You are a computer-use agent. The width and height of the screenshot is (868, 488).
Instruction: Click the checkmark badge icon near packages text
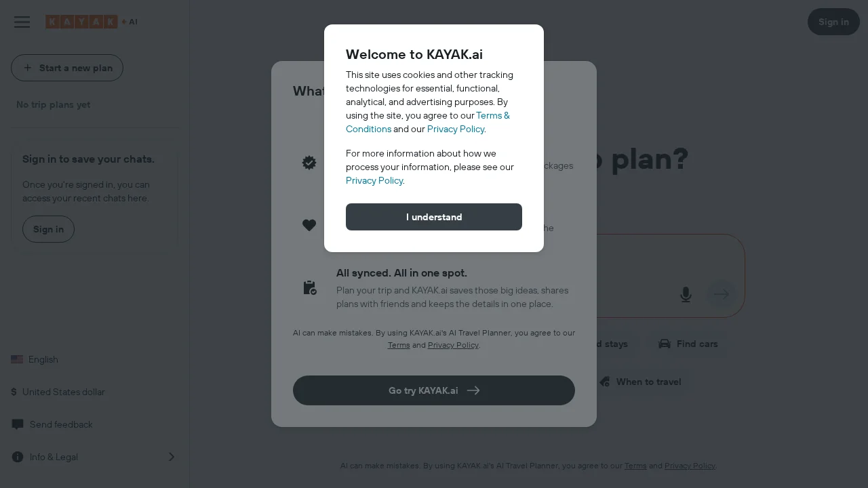point(309,163)
